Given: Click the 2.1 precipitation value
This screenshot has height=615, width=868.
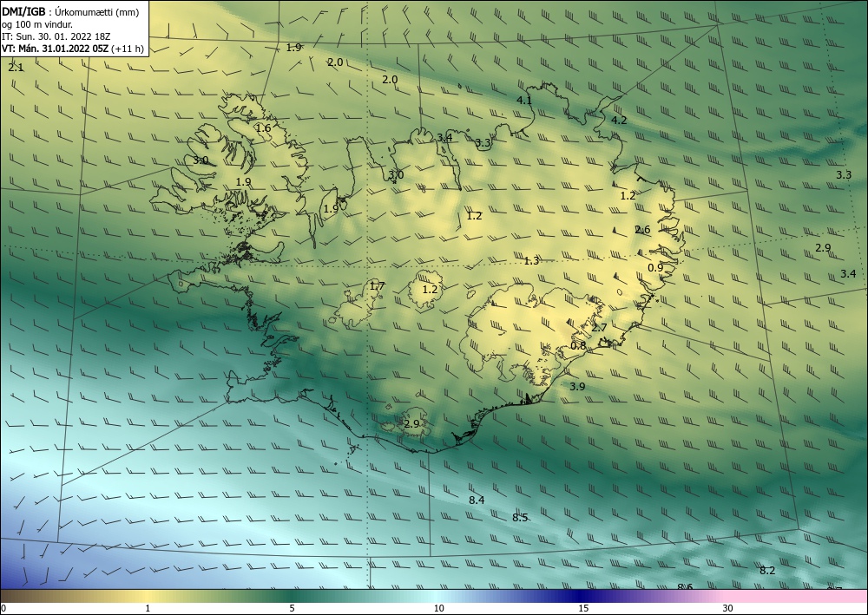Looking at the screenshot, I should pyautogui.click(x=16, y=68).
